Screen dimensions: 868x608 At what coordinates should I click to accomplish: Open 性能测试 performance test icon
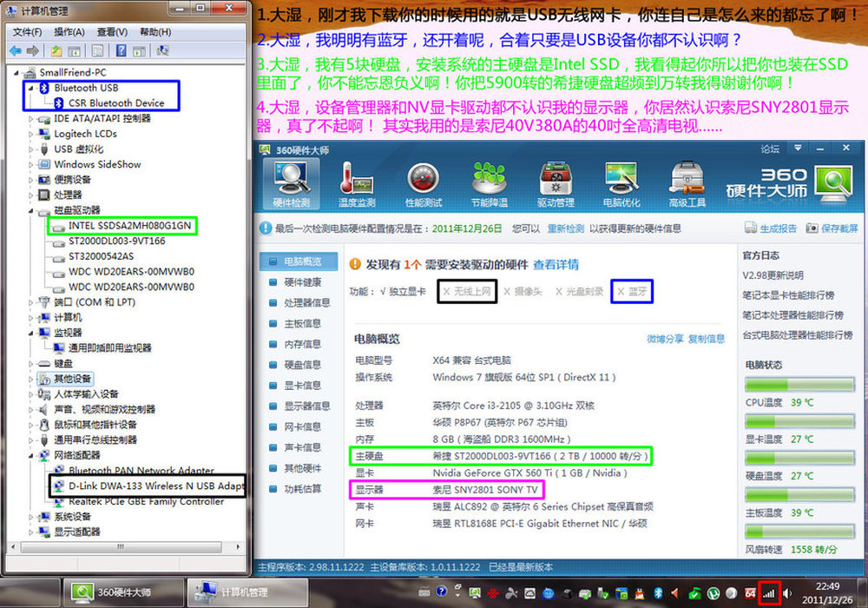coord(424,184)
